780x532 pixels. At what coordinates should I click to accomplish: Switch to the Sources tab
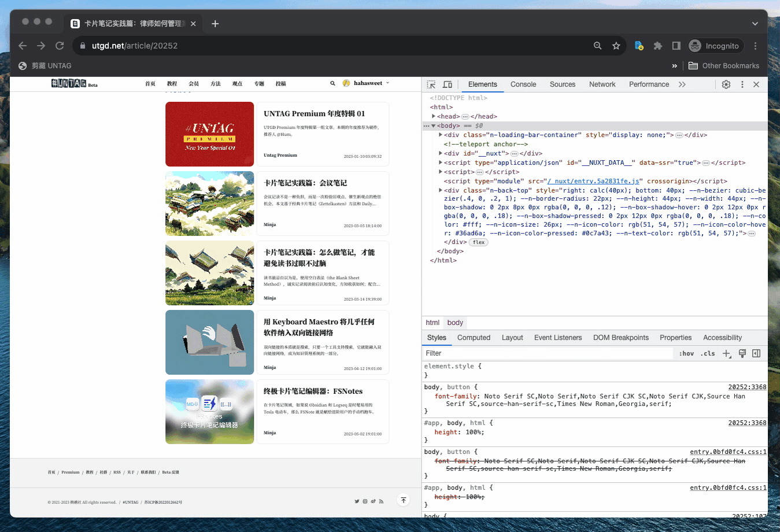pyautogui.click(x=563, y=84)
